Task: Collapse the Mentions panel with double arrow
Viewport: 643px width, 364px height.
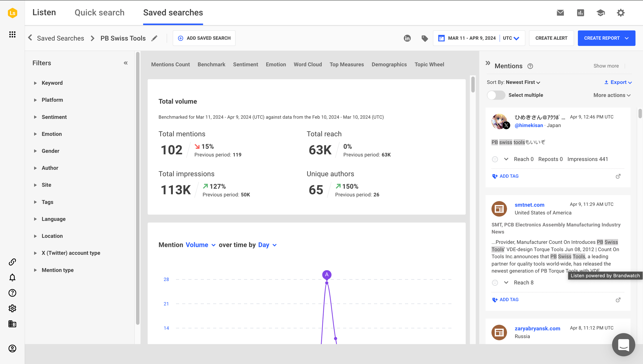Action: (488, 63)
